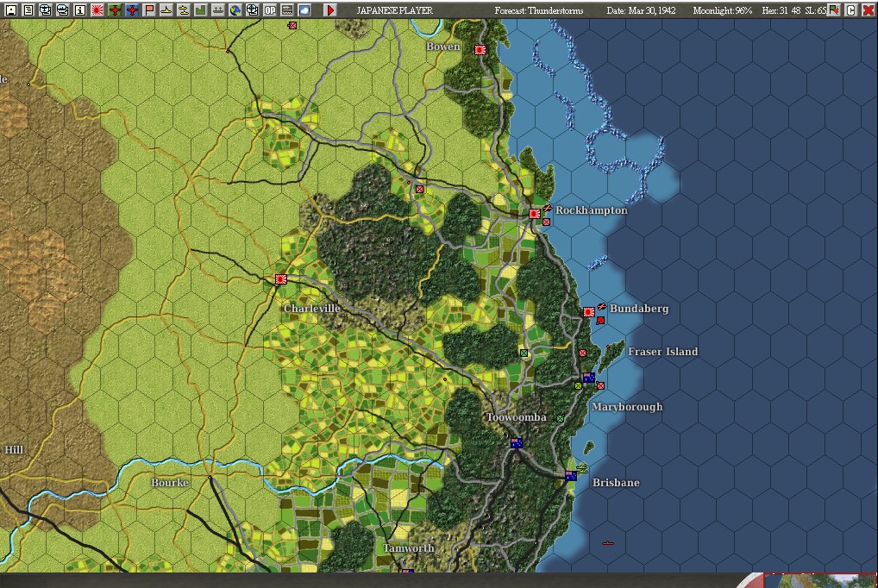Open the globe toolbar icon
The width and height of the screenshot is (878, 588).
[235, 10]
